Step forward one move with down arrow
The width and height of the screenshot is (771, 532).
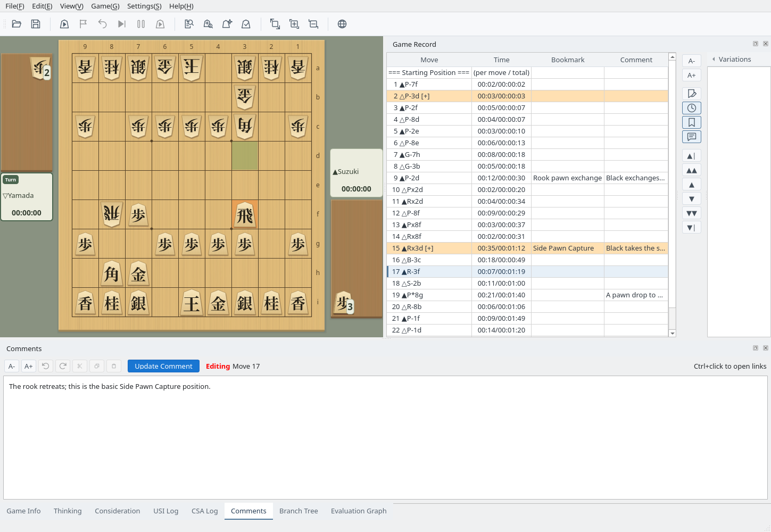pos(692,199)
